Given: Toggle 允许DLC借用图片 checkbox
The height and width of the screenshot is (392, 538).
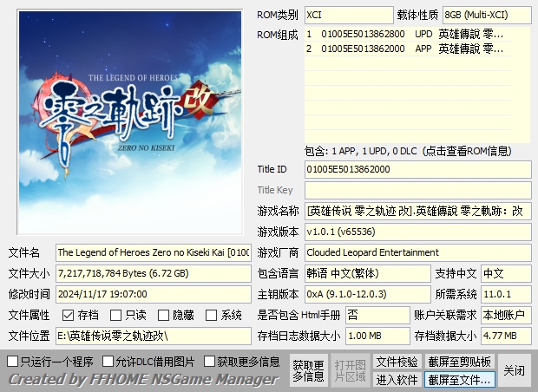Looking at the screenshot, I should (x=108, y=361).
